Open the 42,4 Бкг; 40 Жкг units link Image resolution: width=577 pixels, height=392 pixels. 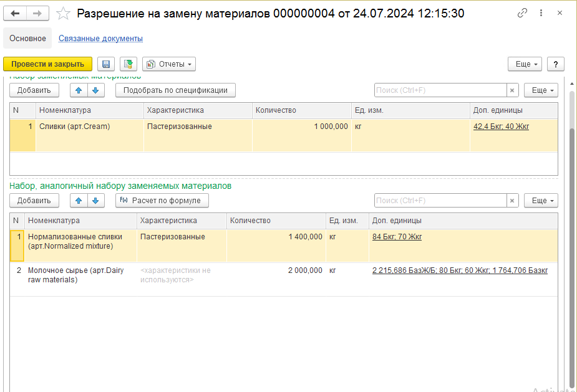click(x=501, y=127)
